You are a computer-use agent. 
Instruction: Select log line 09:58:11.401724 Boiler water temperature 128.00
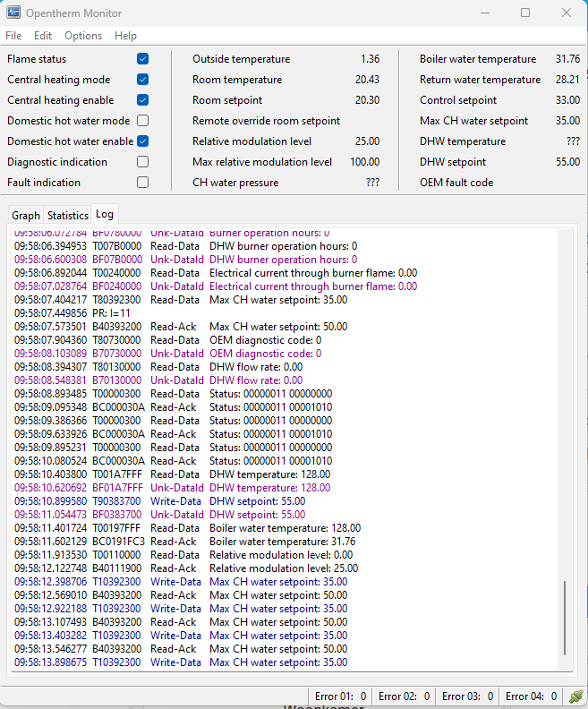coord(187,528)
